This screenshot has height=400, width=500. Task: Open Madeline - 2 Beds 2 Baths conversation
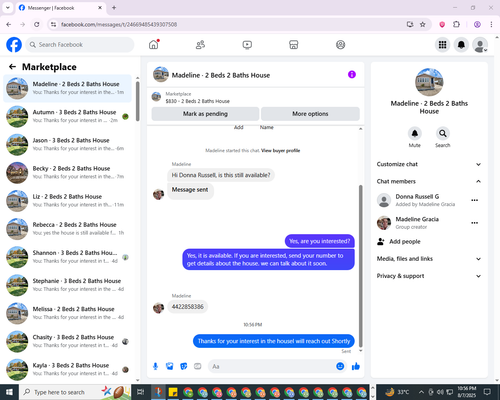coord(68,88)
